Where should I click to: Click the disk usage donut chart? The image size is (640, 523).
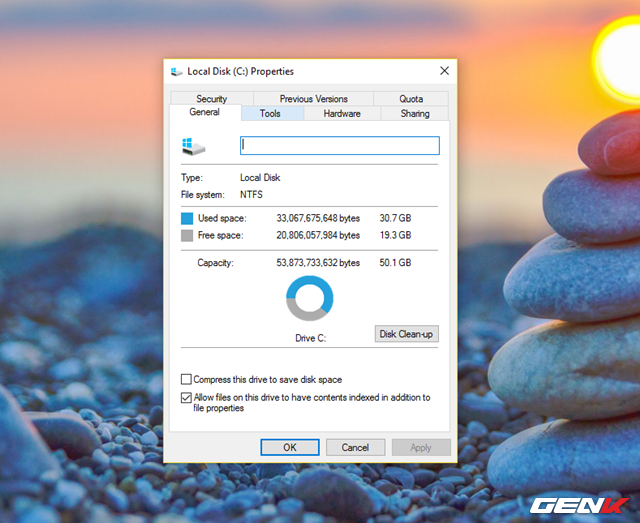pos(309,298)
